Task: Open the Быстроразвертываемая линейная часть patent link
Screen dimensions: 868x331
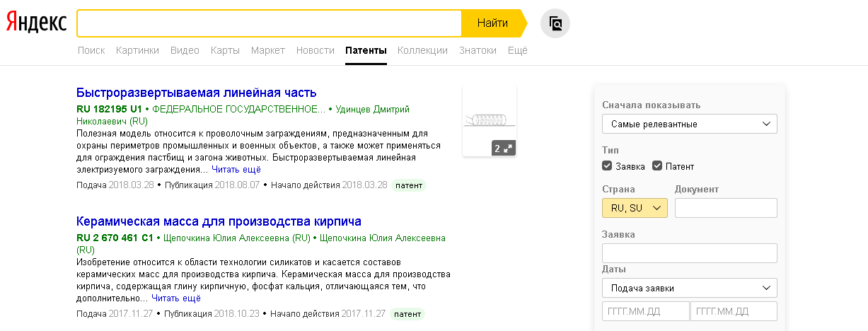Action: tap(196, 93)
